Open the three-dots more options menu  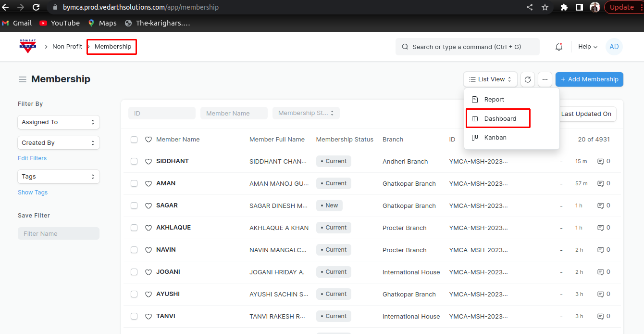click(x=545, y=79)
